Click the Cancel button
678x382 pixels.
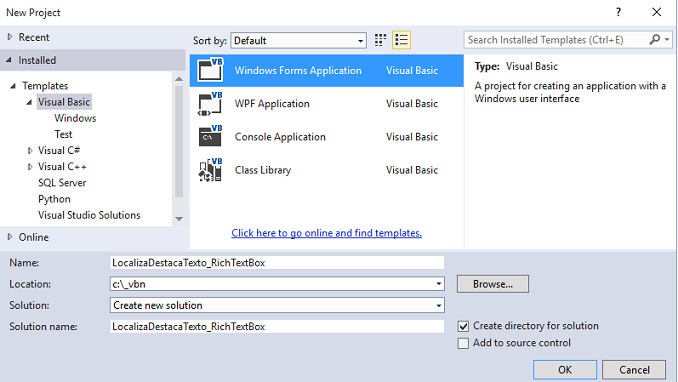pos(634,370)
